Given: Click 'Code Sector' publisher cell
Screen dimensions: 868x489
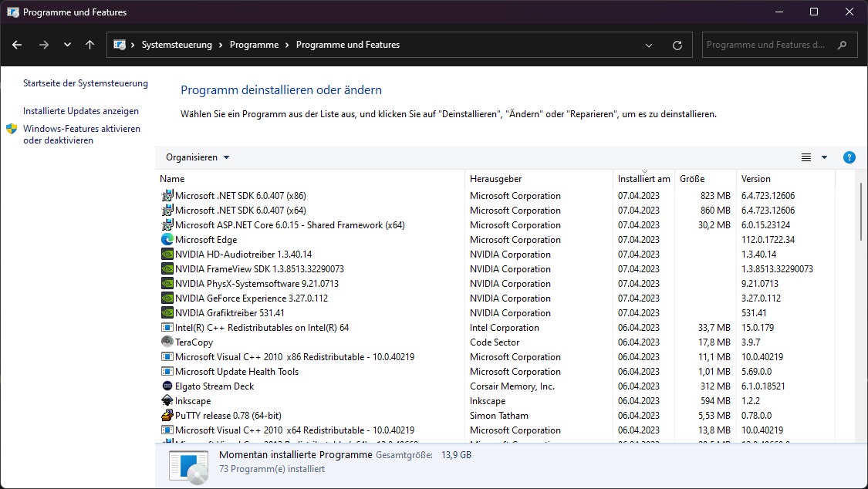Looking at the screenshot, I should pyautogui.click(x=495, y=342).
